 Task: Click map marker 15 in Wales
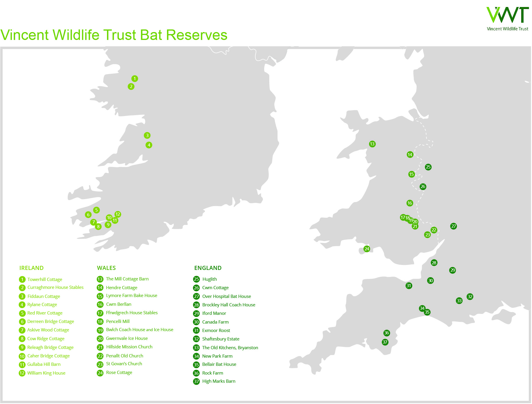(x=412, y=174)
